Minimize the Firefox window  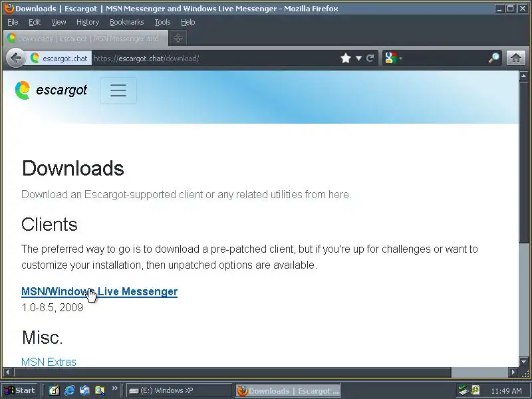coord(499,9)
